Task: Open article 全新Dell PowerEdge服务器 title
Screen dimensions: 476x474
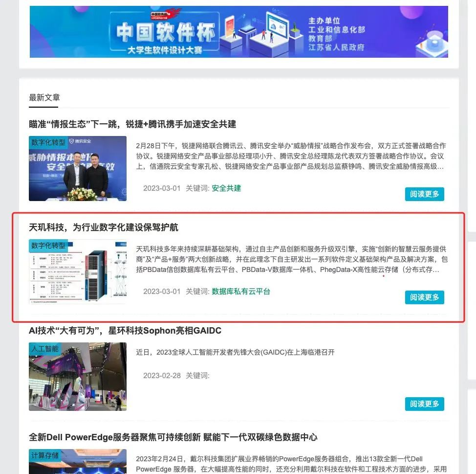Action: [x=173, y=437]
